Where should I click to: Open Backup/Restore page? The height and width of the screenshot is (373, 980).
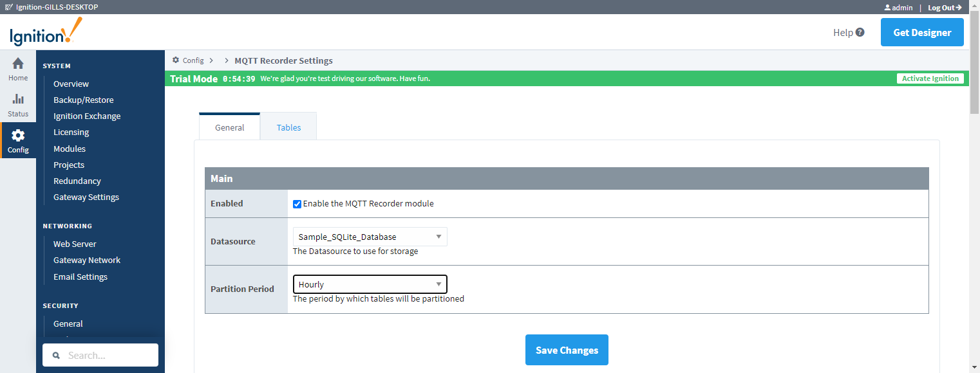84,100
